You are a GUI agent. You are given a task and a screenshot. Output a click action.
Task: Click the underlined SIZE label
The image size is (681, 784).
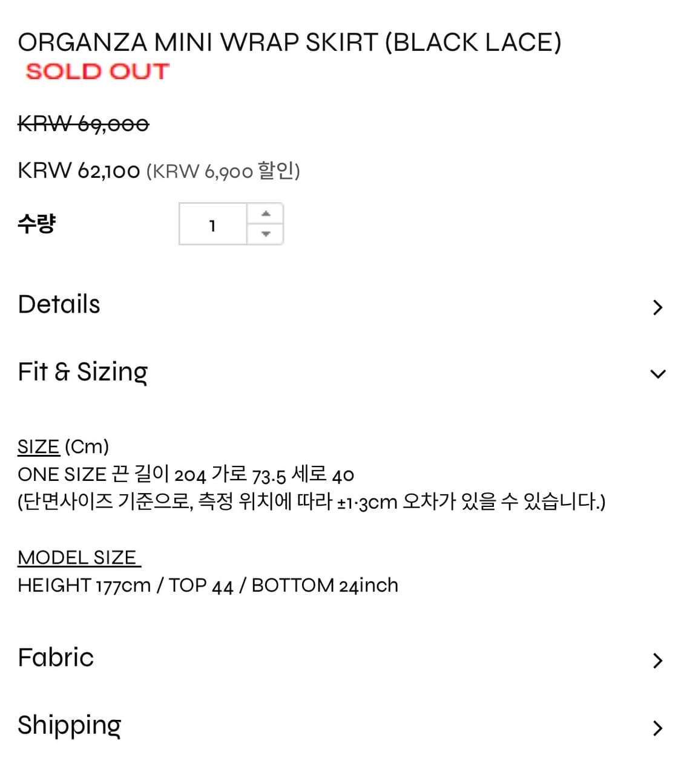tap(39, 447)
